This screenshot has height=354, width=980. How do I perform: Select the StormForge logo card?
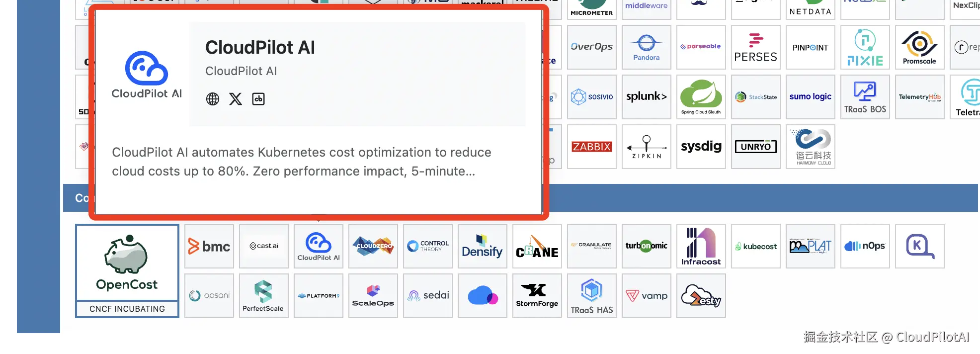(537, 296)
